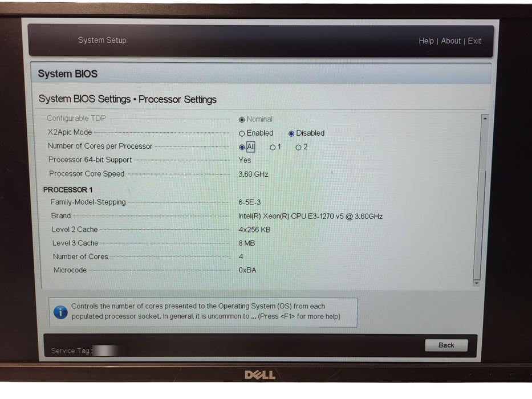Click the 0xBA microcode value
Screen dimensions: 532x399
point(247,270)
